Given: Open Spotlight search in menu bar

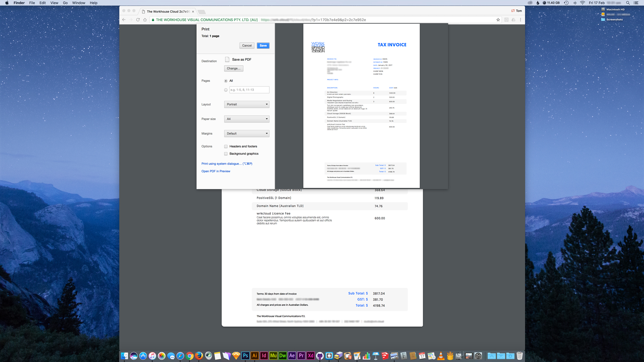Looking at the screenshot, I should tap(628, 3).
